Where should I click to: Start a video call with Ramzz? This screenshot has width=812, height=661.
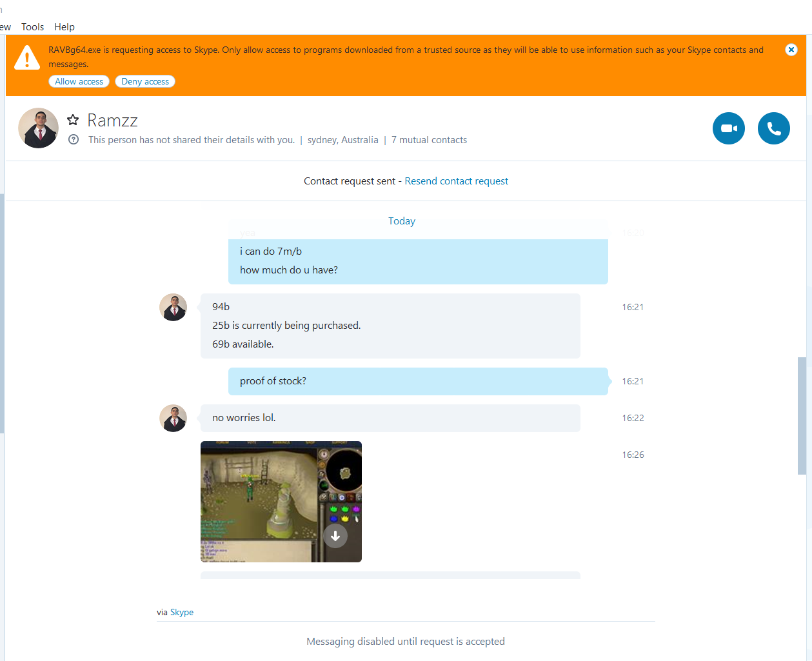tap(729, 128)
